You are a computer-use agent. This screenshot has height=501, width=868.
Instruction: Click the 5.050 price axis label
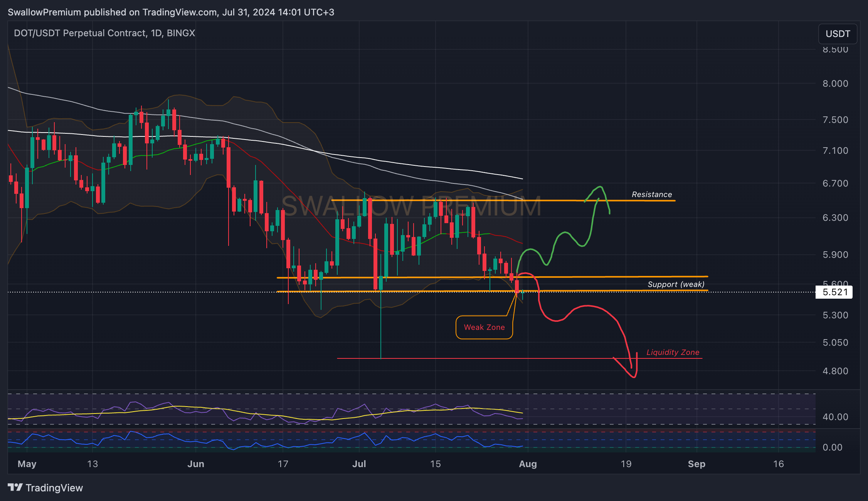(835, 343)
